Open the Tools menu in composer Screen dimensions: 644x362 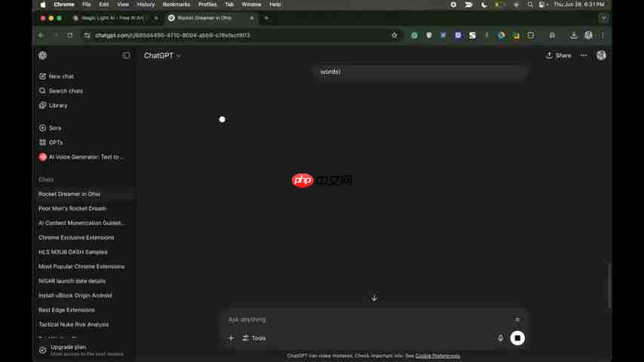click(x=254, y=338)
